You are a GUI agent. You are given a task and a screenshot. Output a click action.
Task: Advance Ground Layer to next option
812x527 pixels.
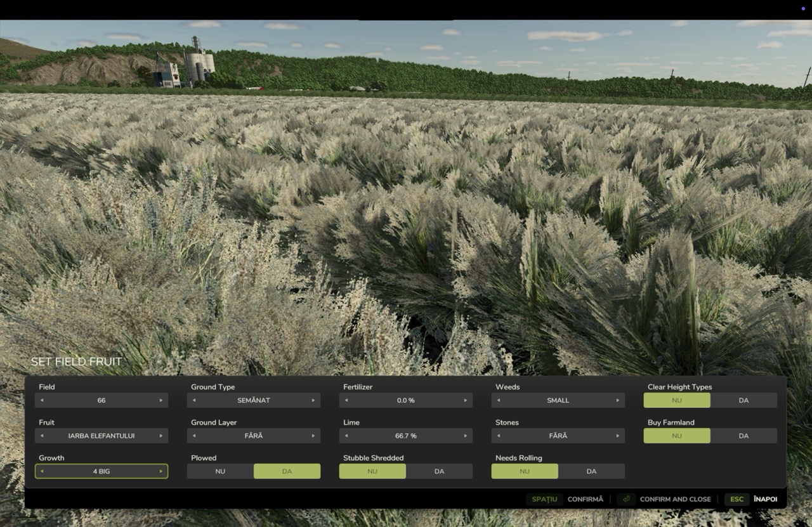click(x=313, y=436)
